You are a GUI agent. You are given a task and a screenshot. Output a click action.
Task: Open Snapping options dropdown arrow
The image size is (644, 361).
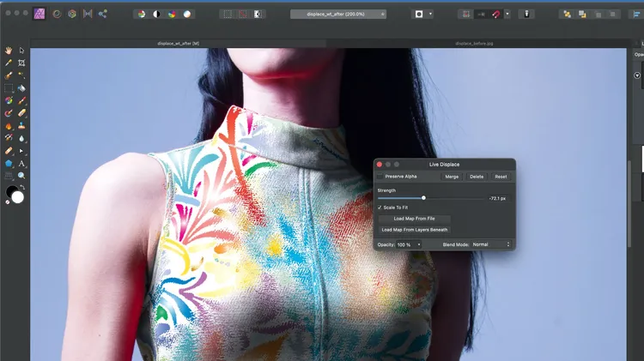point(507,14)
